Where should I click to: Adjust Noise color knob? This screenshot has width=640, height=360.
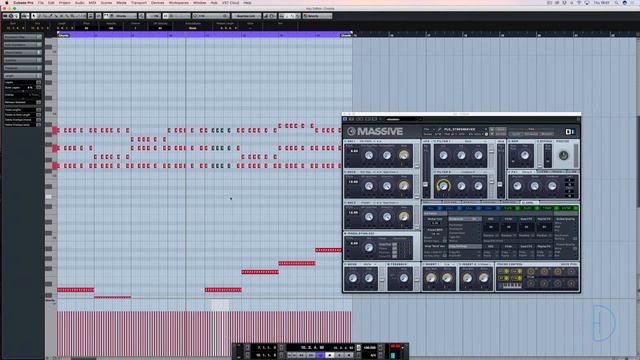pos(353,278)
